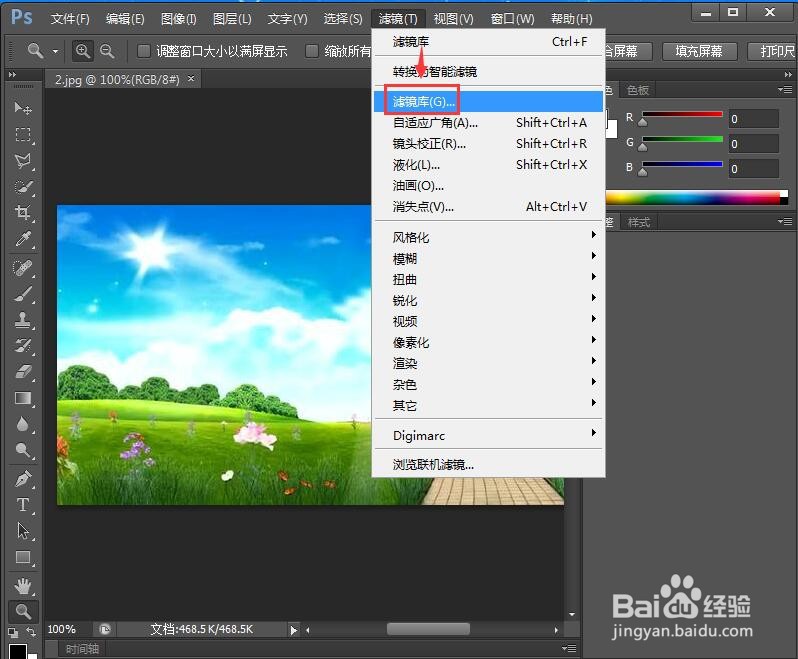Select the Gradient tool
Image resolution: width=798 pixels, height=659 pixels.
pyautogui.click(x=22, y=398)
